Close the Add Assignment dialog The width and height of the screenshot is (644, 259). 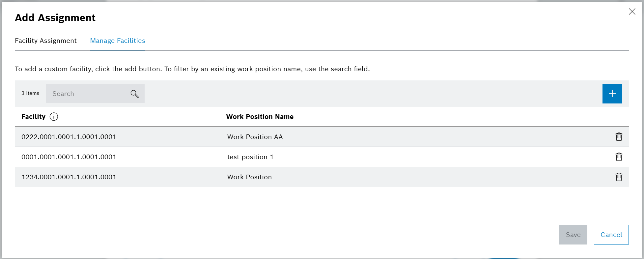[632, 12]
